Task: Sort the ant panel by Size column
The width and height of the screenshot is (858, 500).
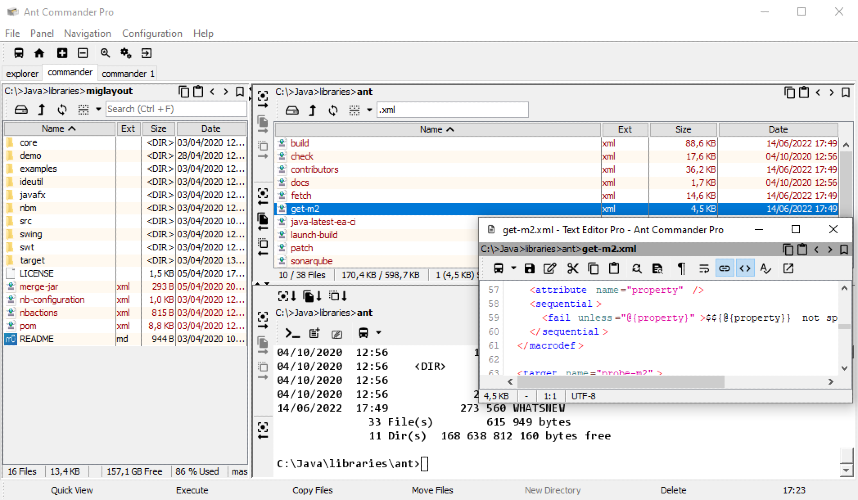Action: point(683,130)
